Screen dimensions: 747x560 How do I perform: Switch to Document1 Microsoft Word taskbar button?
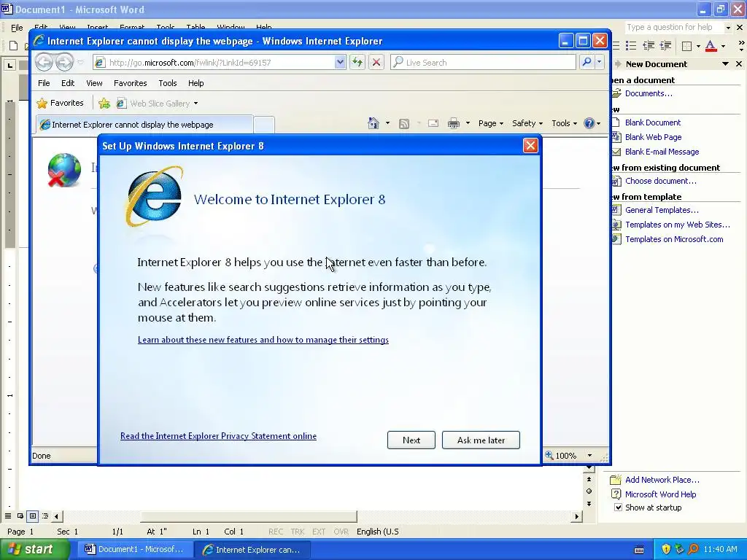point(133,550)
